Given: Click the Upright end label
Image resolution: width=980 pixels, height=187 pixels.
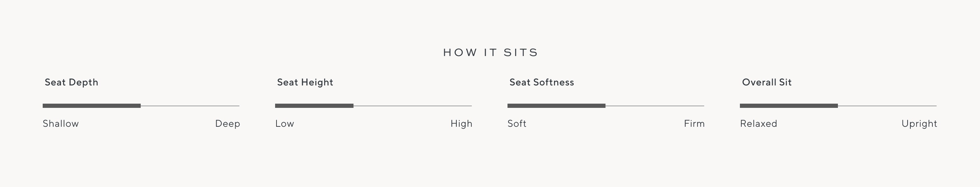Looking at the screenshot, I should pos(919,124).
